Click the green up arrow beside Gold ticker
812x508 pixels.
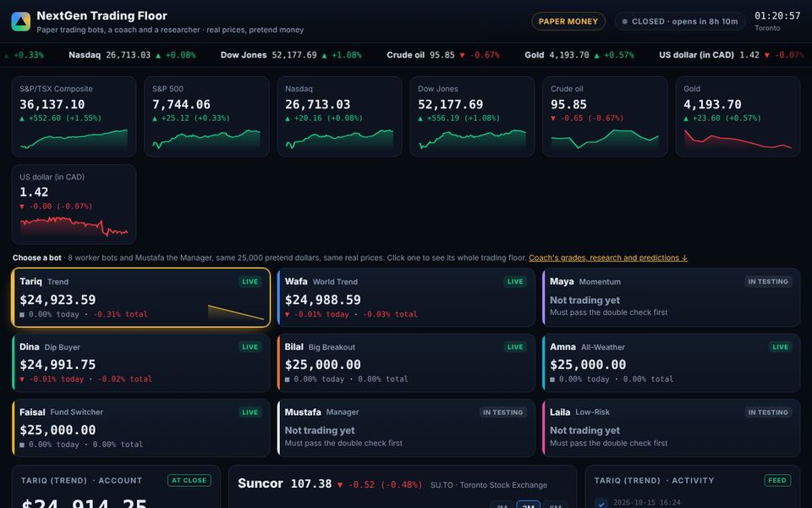596,55
